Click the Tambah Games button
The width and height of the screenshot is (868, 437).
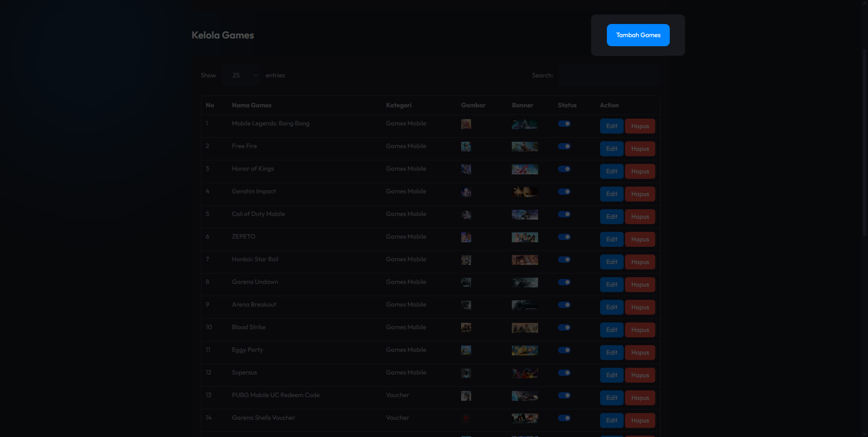pyautogui.click(x=638, y=35)
